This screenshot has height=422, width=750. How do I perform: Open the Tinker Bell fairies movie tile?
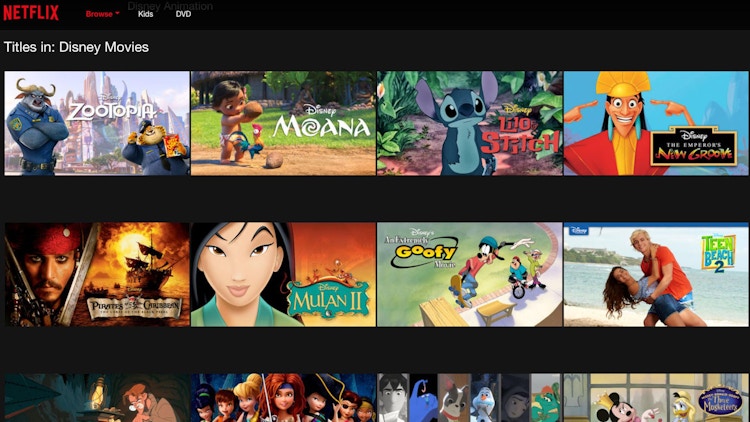(x=283, y=398)
